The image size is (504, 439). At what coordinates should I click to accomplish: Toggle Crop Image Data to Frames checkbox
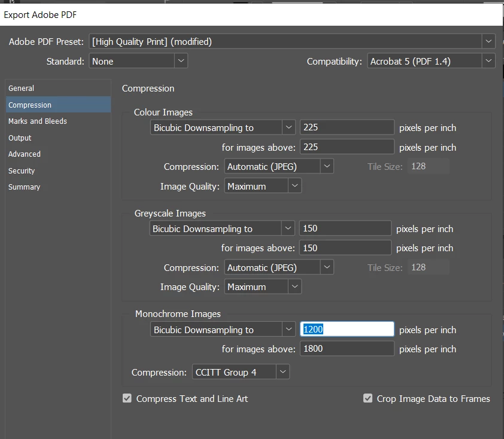[x=368, y=398]
